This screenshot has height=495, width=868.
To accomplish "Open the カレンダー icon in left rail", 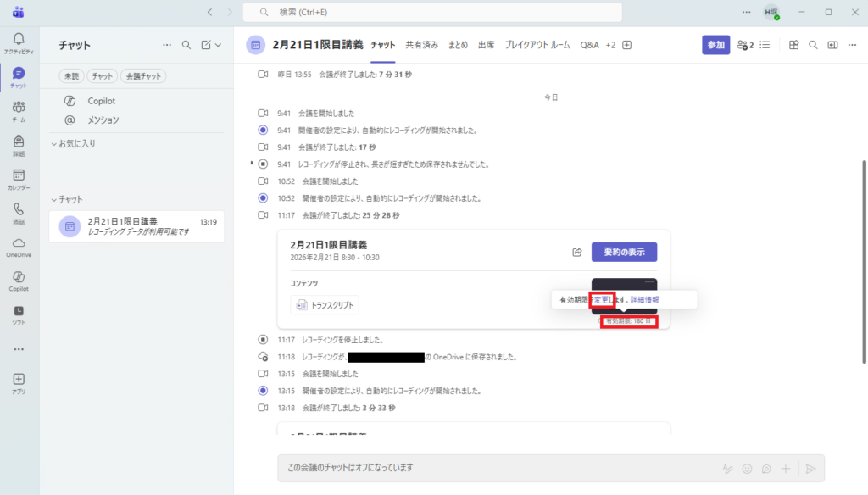I will (x=19, y=175).
